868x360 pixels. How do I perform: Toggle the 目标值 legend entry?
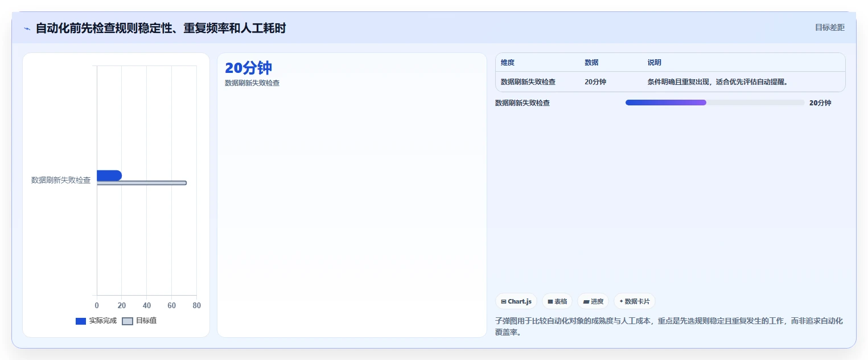tap(139, 321)
